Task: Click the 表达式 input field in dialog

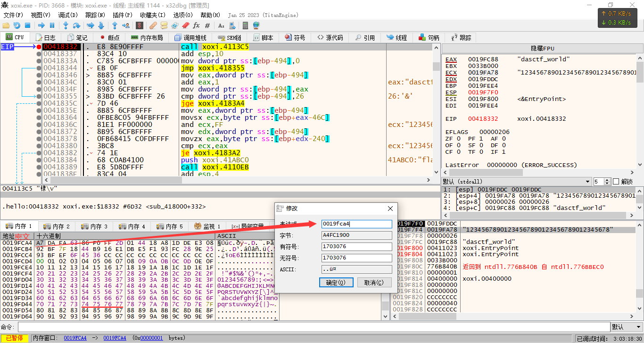Action: coord(356,224)
